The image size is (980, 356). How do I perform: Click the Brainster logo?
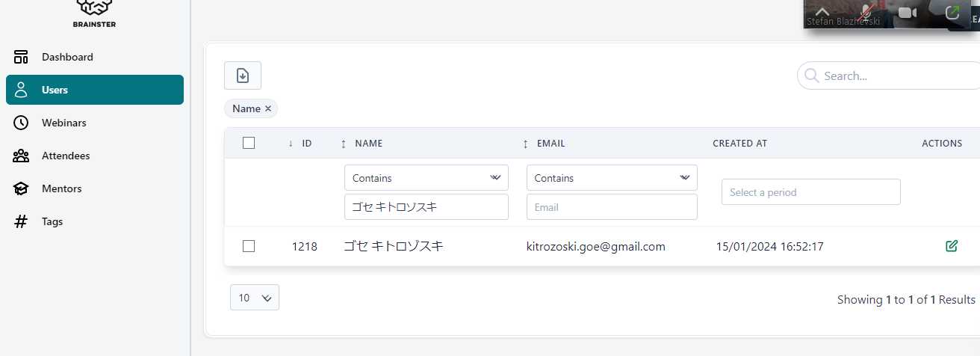coord(94,7)
